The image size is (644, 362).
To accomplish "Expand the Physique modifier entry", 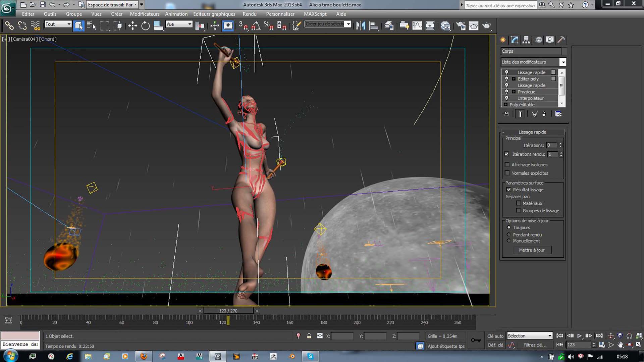I will pos(514,92).
